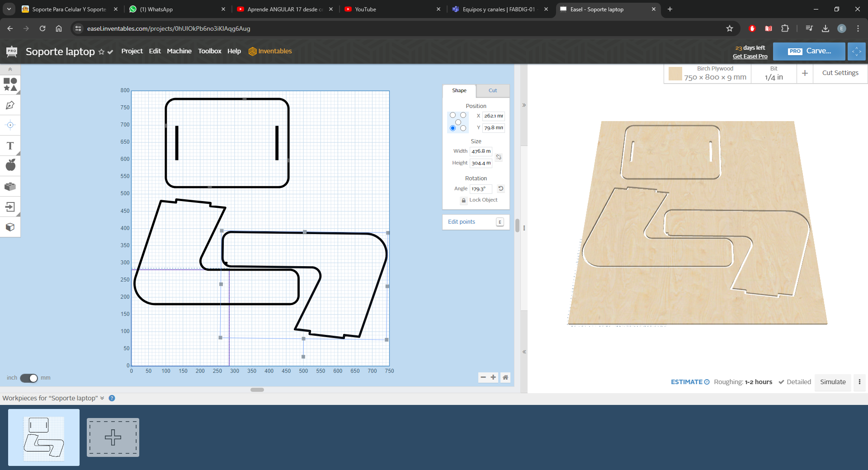868x470 pixels.
Task: Click Get Easel Pro link
Action: pyautogui.click(x=750, y=56)
